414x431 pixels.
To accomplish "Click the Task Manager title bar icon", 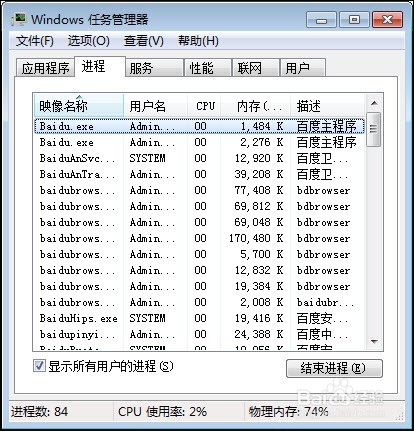I will click(x=18, y=19).
